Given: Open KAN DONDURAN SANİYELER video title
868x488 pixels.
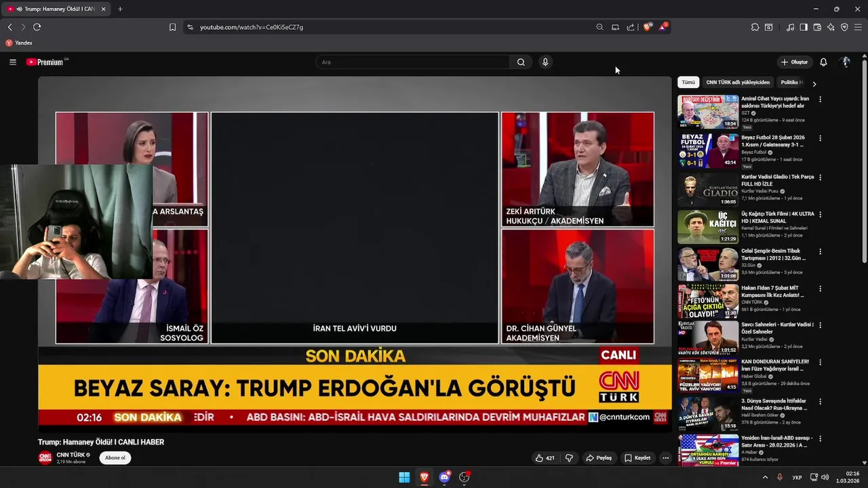Looking at the screenshot, I should 775,365.
